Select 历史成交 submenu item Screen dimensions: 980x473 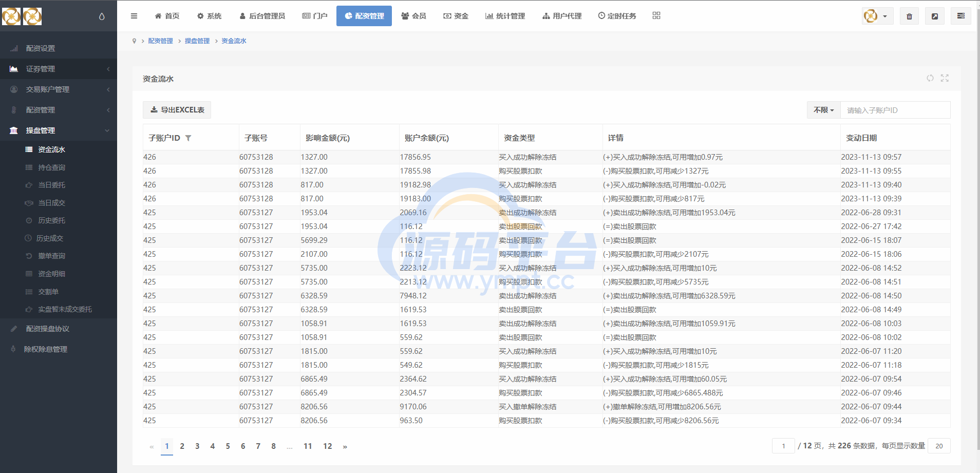(59, 238)
